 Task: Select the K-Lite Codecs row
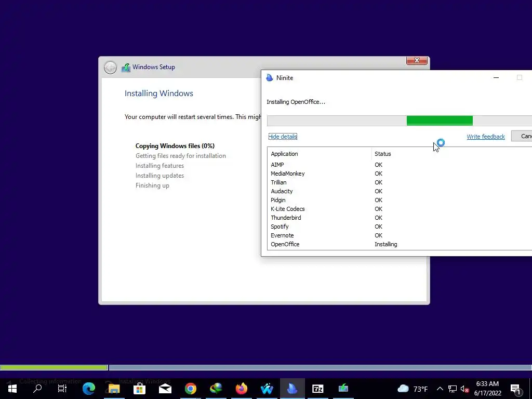click(400, 209)
